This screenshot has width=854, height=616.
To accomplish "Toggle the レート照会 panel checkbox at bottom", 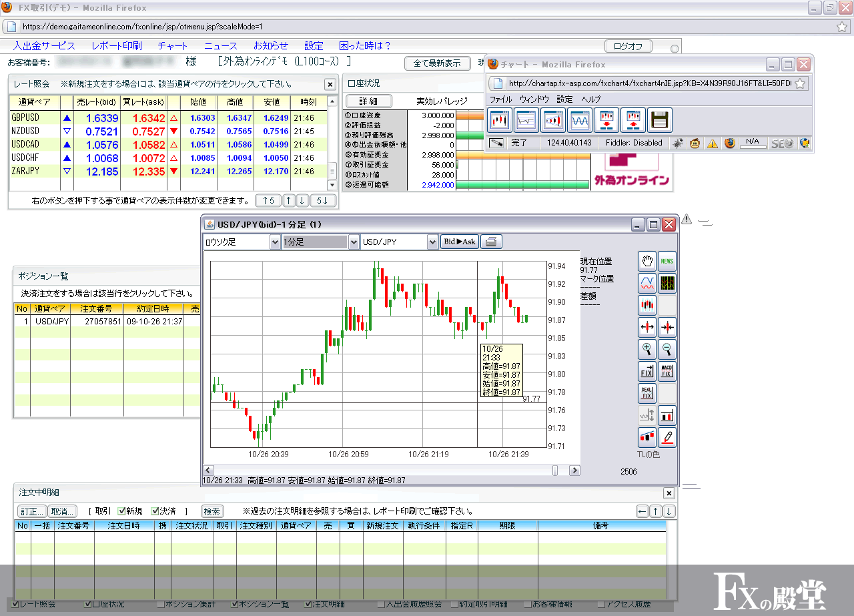I will click(15, 605).
